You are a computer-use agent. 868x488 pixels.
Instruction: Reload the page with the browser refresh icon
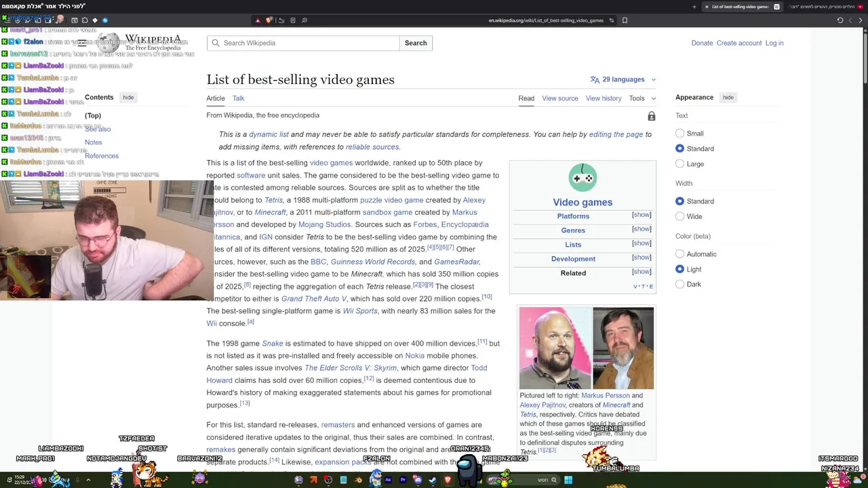[x=840, y=20]
